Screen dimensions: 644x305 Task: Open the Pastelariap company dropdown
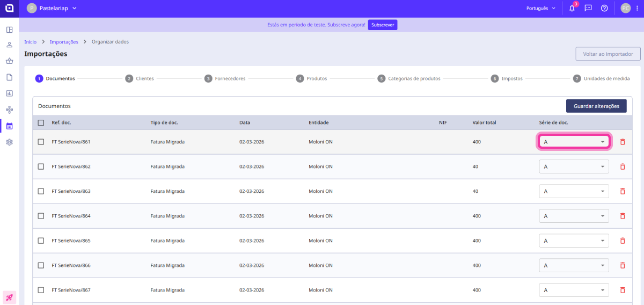tap(52, 9)
